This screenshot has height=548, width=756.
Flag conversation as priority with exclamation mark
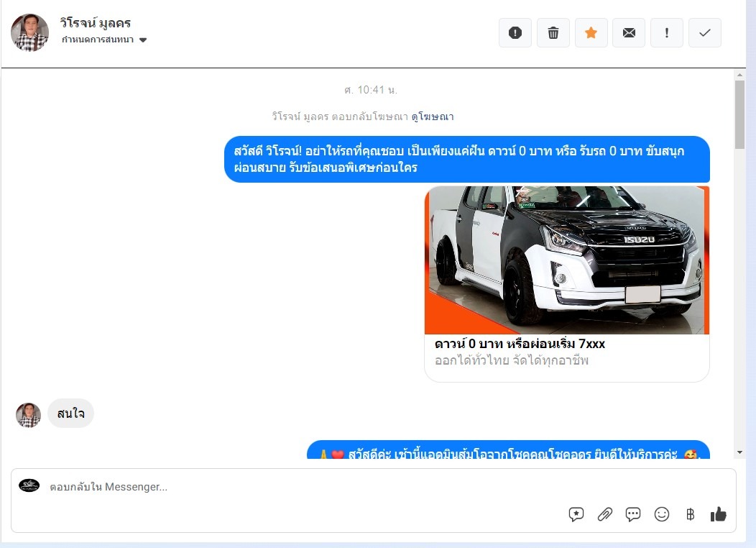(667, 33)
